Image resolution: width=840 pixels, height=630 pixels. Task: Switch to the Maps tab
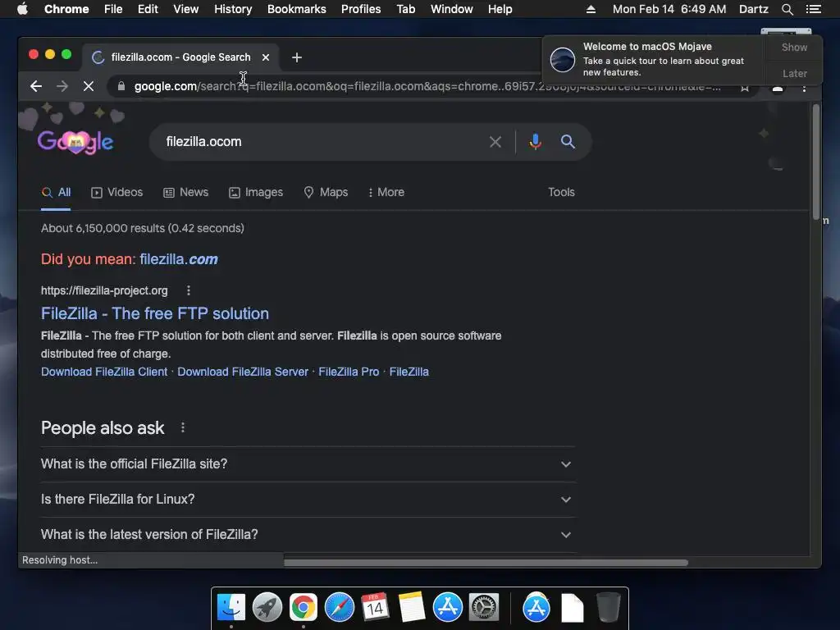pyautogui.click(x=326, y=192)
